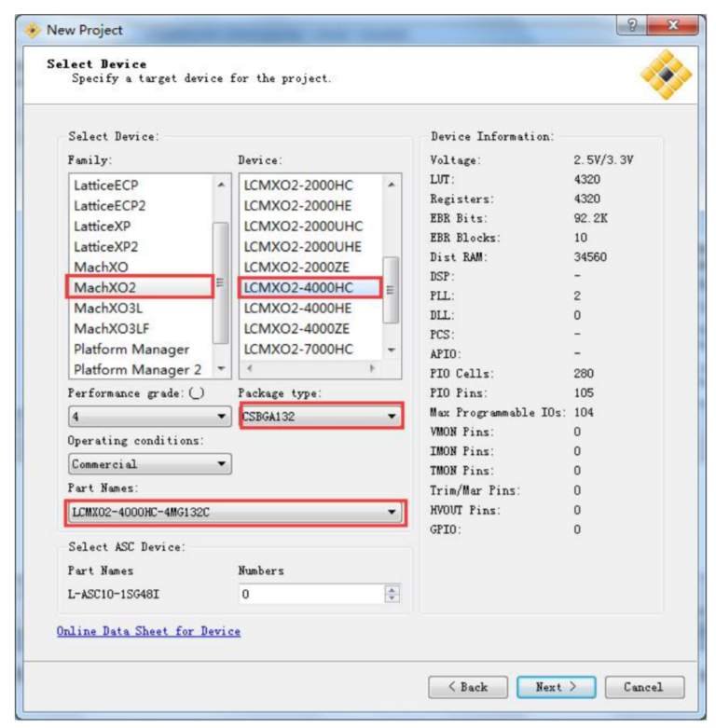716x728 pixels.
Task: Click the Next button
Action: click(556, 687)
